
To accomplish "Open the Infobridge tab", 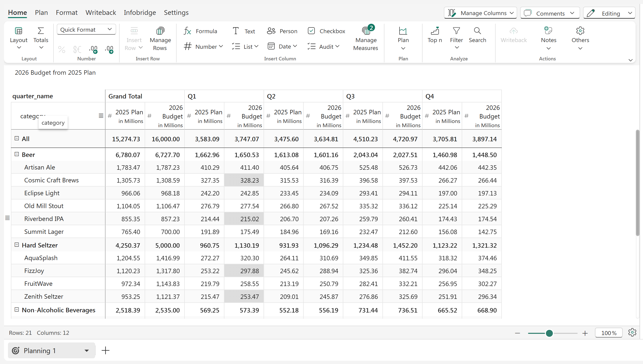I will tap(140, 13).
